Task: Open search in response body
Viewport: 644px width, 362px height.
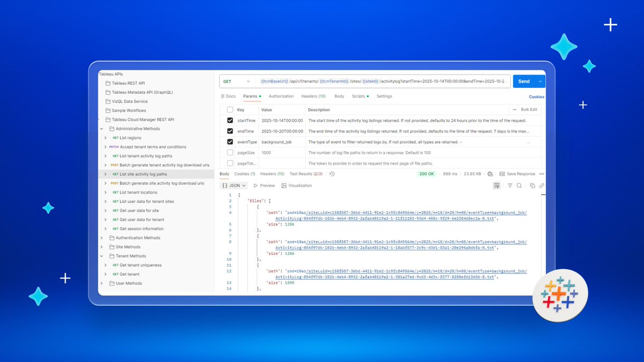Action: click(519, 186)
